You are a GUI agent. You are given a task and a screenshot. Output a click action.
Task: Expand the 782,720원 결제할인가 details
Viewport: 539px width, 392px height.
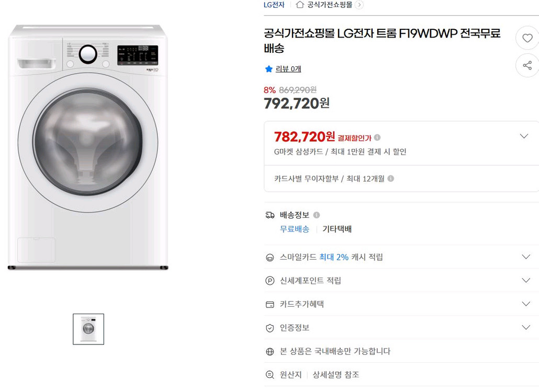click(x=524, y=136)
